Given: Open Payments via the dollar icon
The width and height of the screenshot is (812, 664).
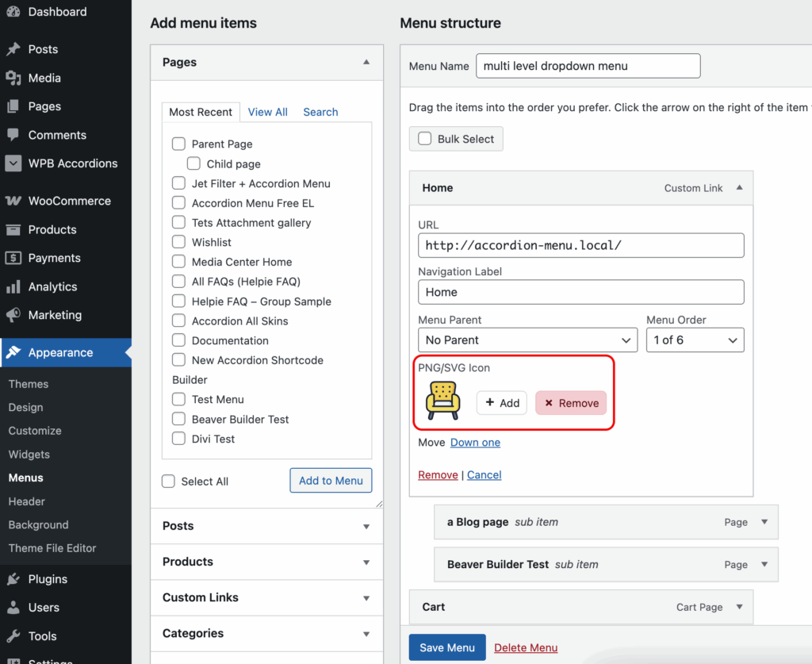Looking at the screenshot, I should point(13,259).
